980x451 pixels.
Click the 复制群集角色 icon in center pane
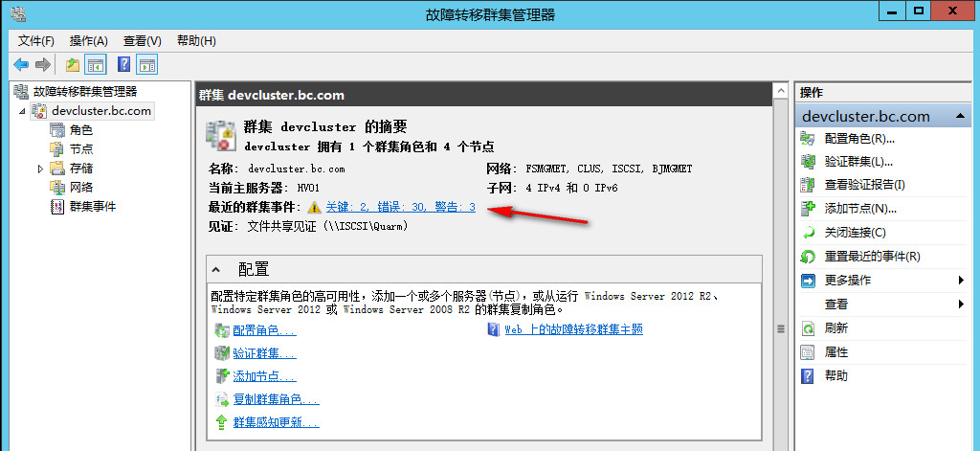tap(221, 399)
